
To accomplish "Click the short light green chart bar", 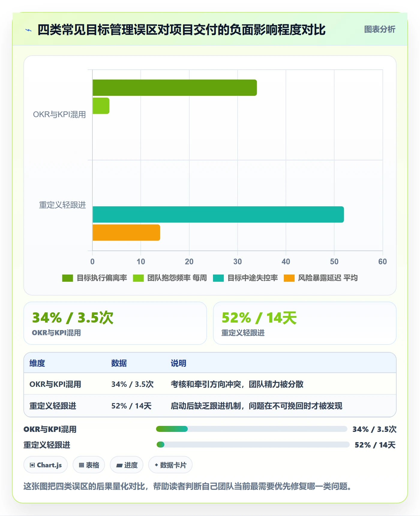I will (x=101, y=106).
